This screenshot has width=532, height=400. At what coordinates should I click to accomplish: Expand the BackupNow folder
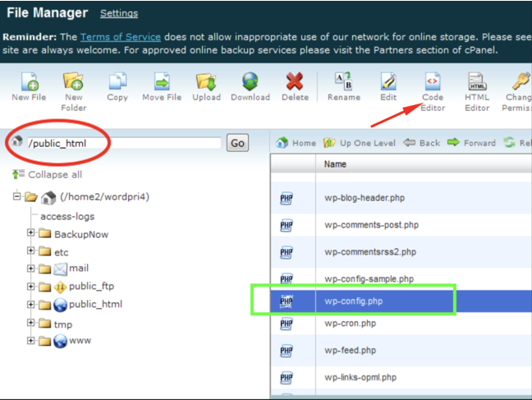click(x=30, y=232)
